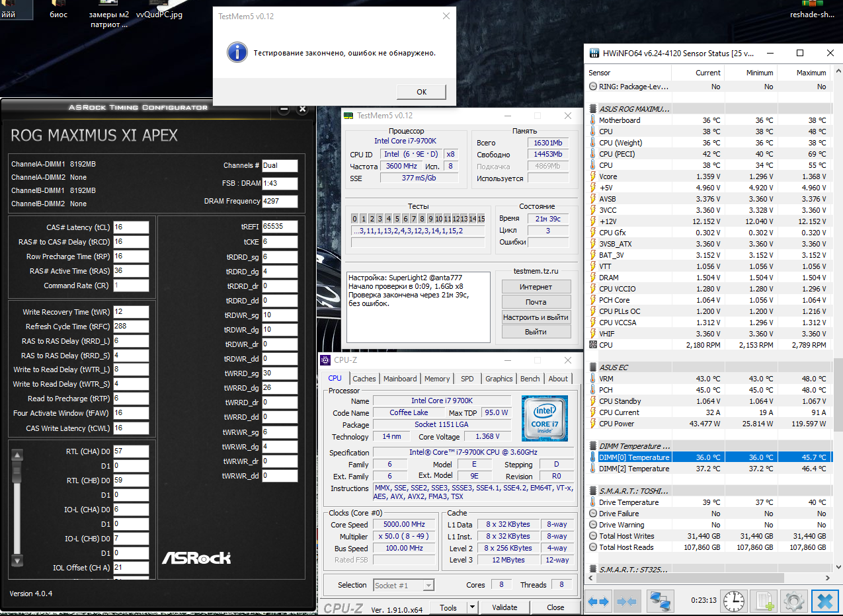Switch to Mainboard tab in CPU-Z
The width and height of the screenshot is (843, 616).
coord(400,379)
